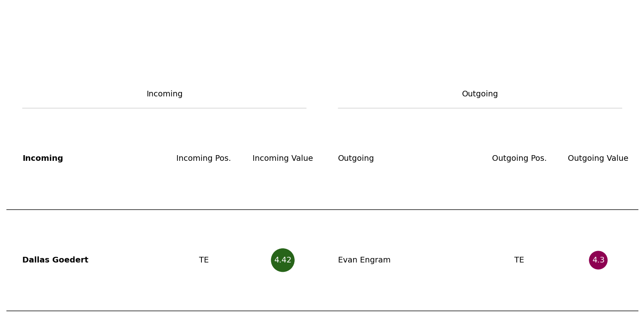
Task: Sort by Outgoing Pos. column header
Action: (x=519, y=158)
